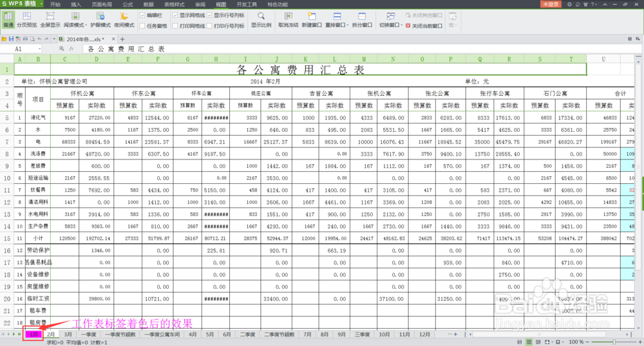Select the magenta 1月 sheet tab
Viewport: 644px width, 346px height.
tap(34, 334)
